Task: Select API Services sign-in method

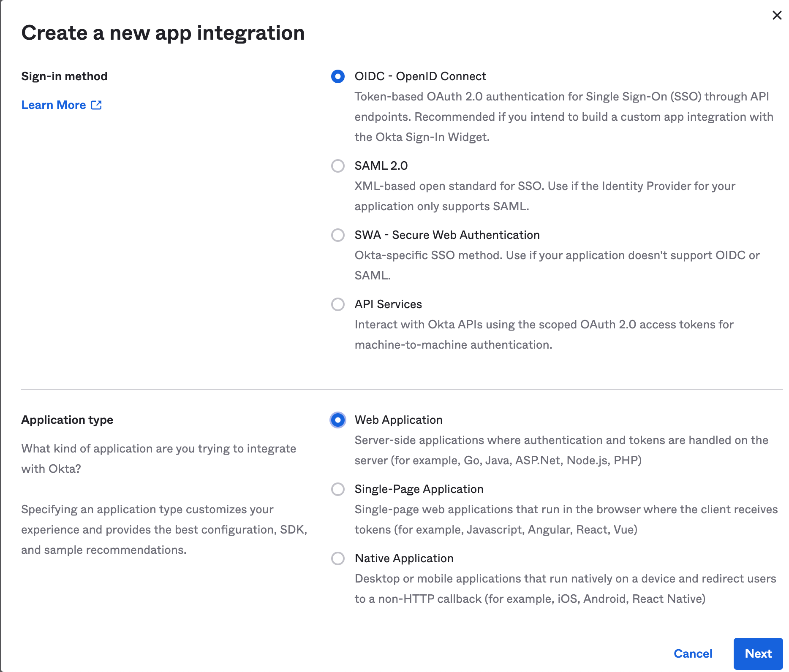Action: coord(337,305)
